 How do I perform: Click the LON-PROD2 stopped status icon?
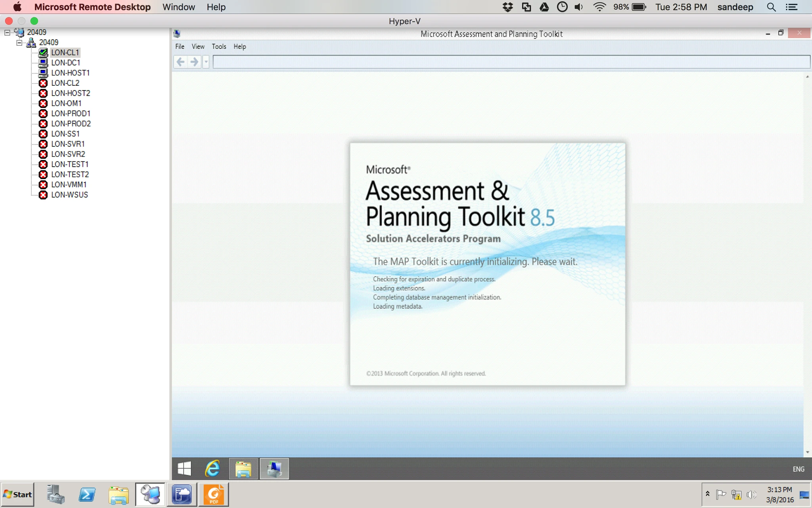pyautogui.click(x=43, y=124)
